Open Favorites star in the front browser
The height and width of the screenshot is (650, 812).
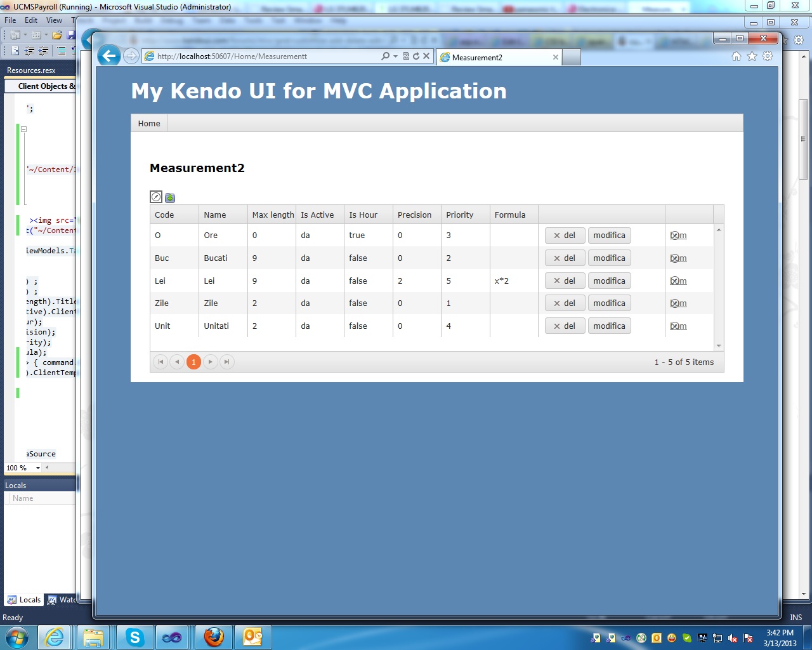[752, 56]
